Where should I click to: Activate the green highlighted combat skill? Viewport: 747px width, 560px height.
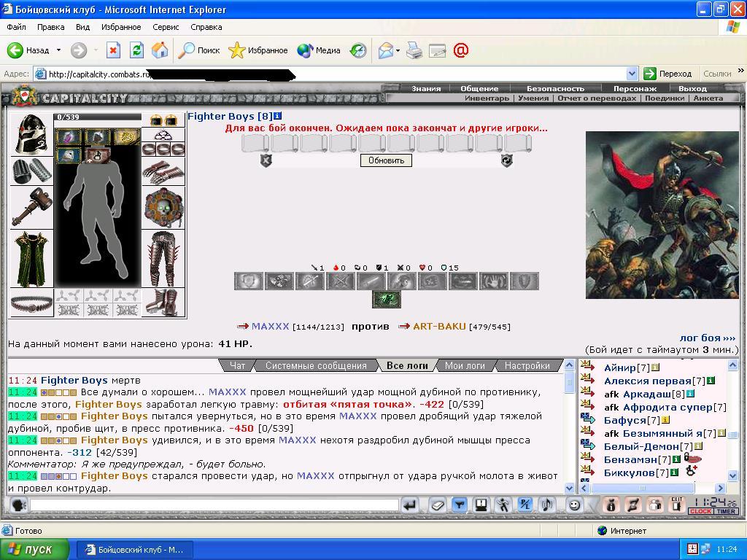pos(387,300)
